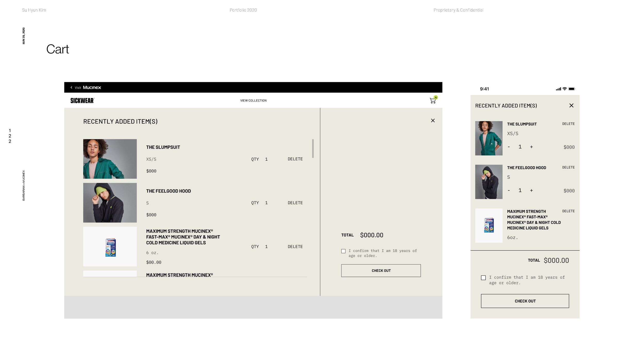The width and height of the screenshot is (644, 362).
Task: Click the desktop TOTAL amount $000.00
Action: [371, 235]
